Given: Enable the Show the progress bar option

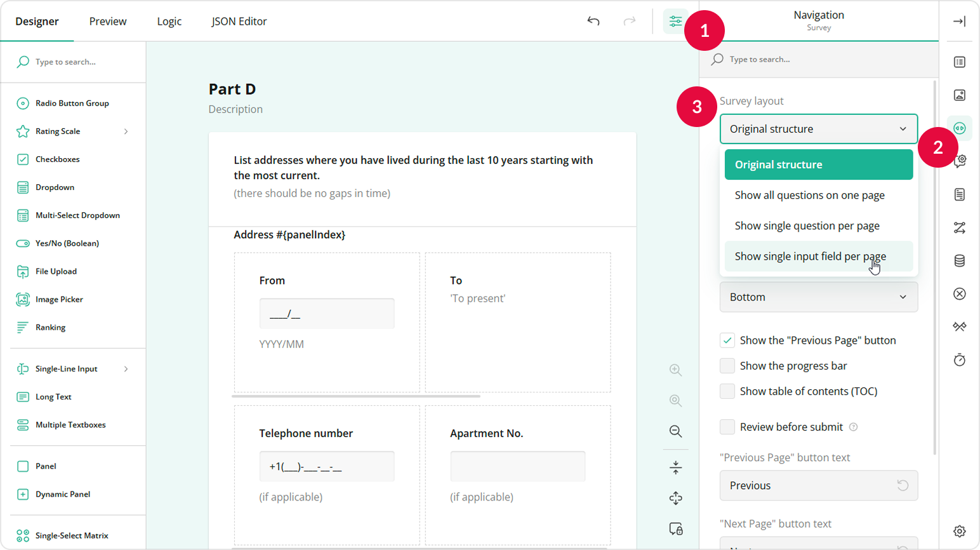Looking at the screenshot, I should (727, 365).
